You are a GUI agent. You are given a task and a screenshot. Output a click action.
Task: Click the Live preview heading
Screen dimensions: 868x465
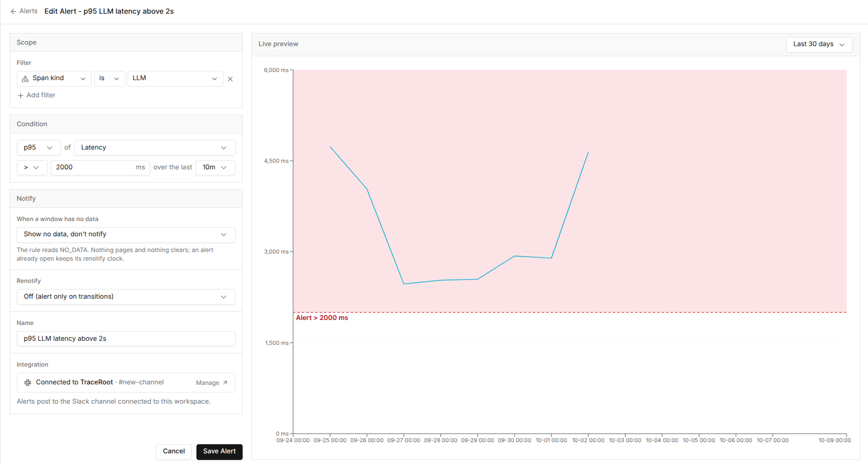278,44
